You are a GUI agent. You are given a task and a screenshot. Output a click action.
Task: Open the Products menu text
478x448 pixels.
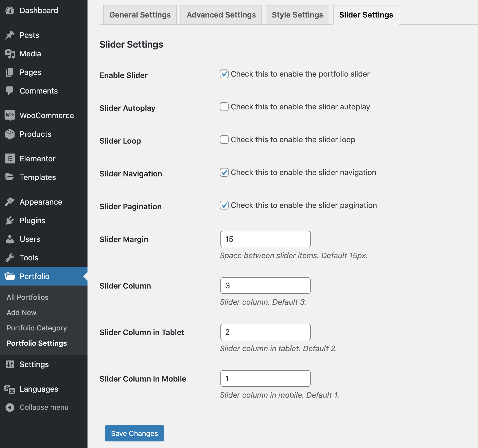pos(36,134)
